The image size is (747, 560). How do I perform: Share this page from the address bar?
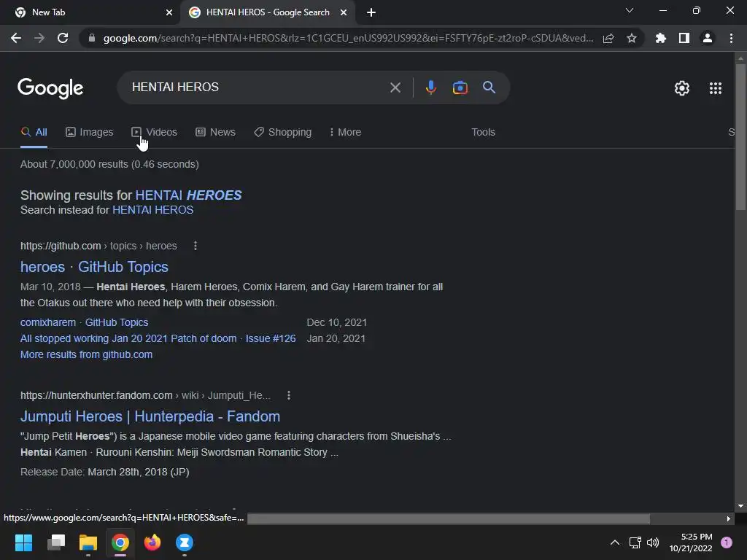608,38
